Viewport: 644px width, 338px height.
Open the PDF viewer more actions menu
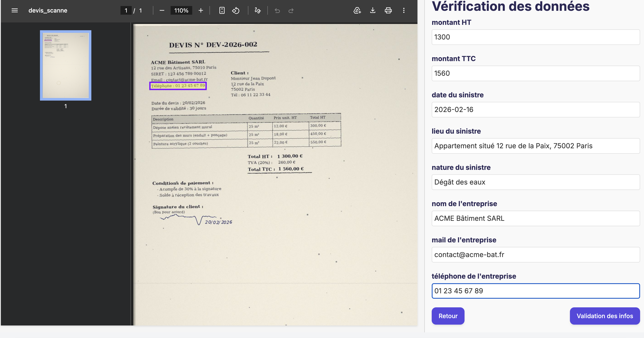(x=403, y=11)
